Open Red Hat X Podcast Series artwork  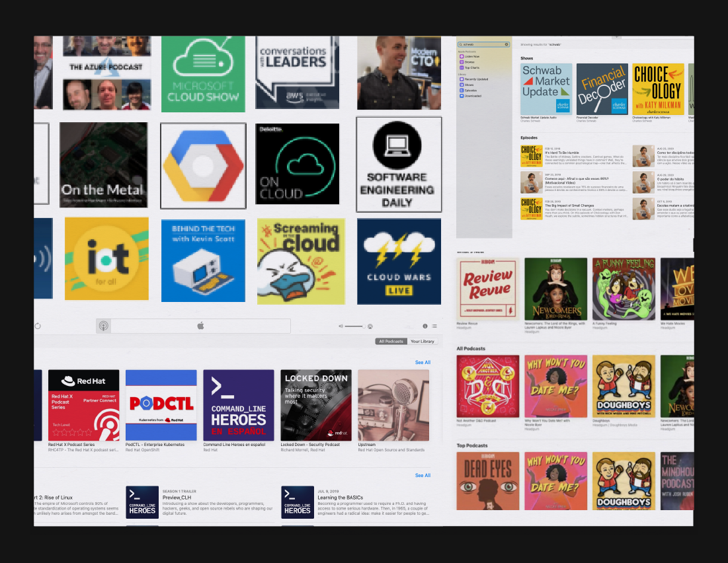pyautogui.click(x=83, y=405)
